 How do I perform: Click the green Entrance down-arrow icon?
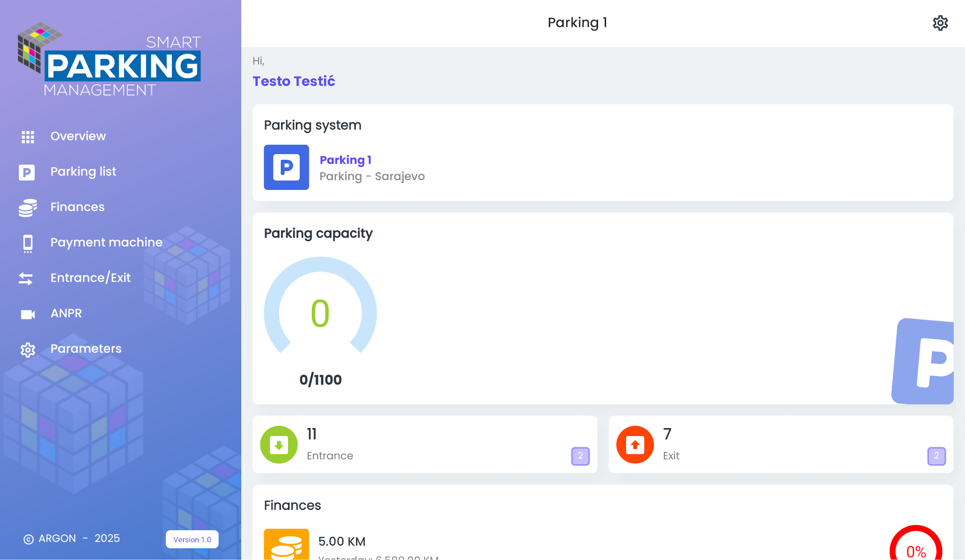(x=278, y=444)
